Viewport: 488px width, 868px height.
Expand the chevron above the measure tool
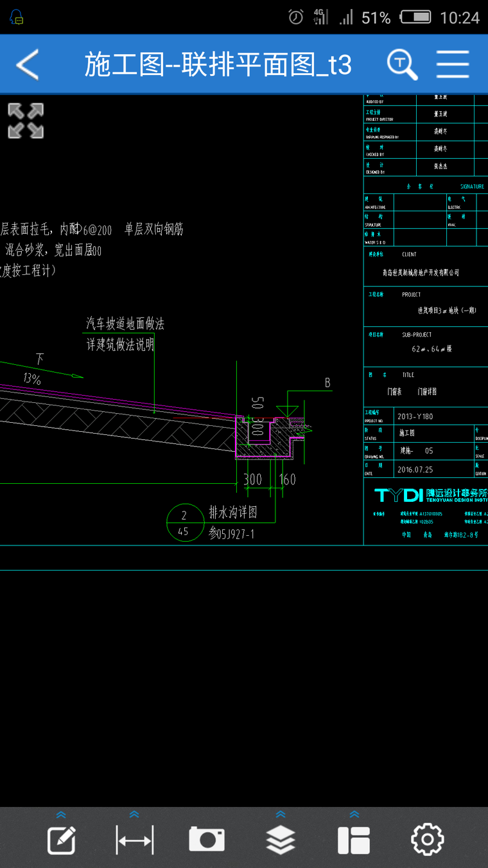click(x=134, y=815)
